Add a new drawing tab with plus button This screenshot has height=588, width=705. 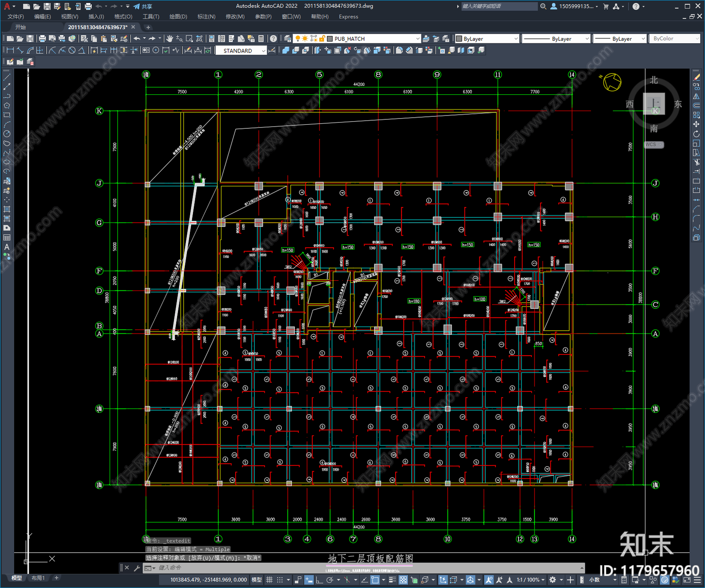[148, 27]
